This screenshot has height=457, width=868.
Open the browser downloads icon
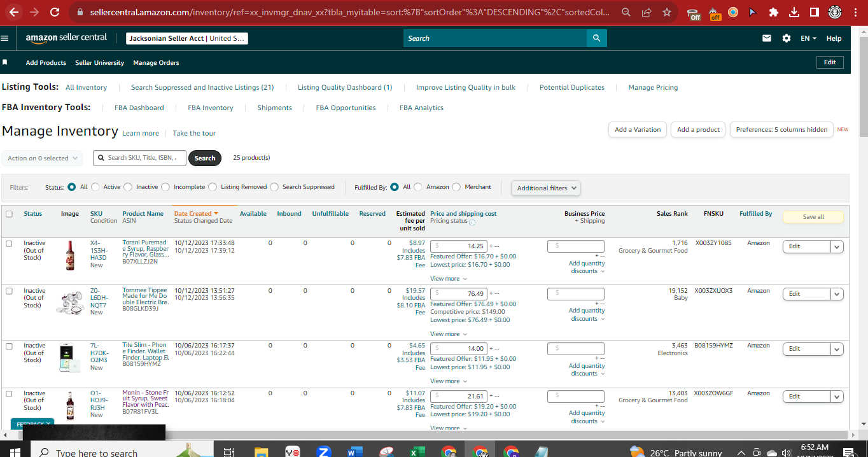point(794,12)
